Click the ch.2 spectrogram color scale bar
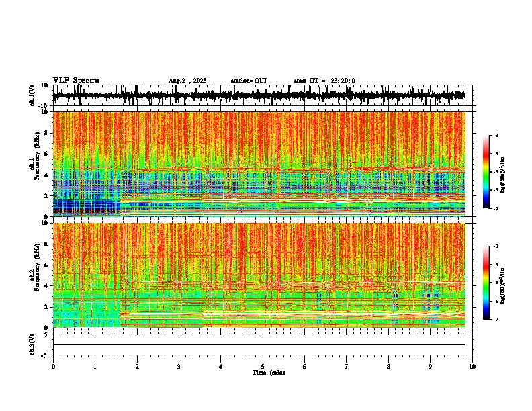The height and width of the screenshot is (411, 532). pyautogui.click(x=486, y=283)
